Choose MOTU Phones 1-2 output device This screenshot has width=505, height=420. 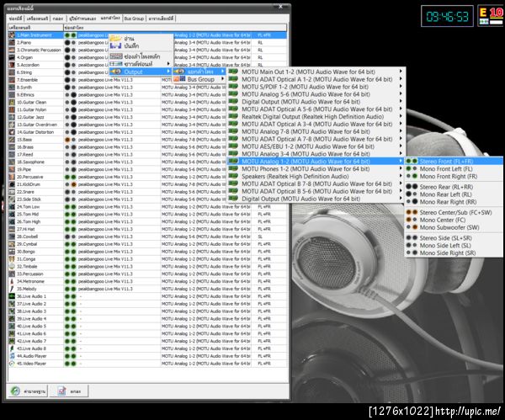coord(316,169)
